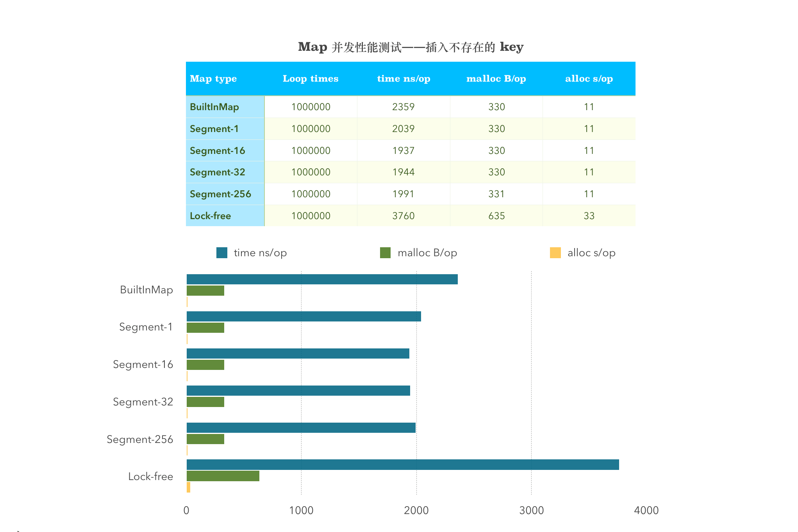Click the time ns/op table header

pos(403,79)
